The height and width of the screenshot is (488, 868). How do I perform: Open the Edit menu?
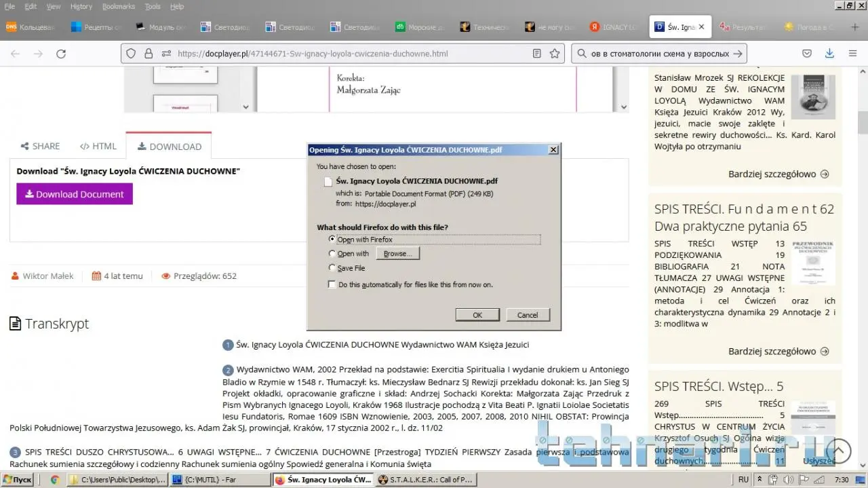(31, 6)
